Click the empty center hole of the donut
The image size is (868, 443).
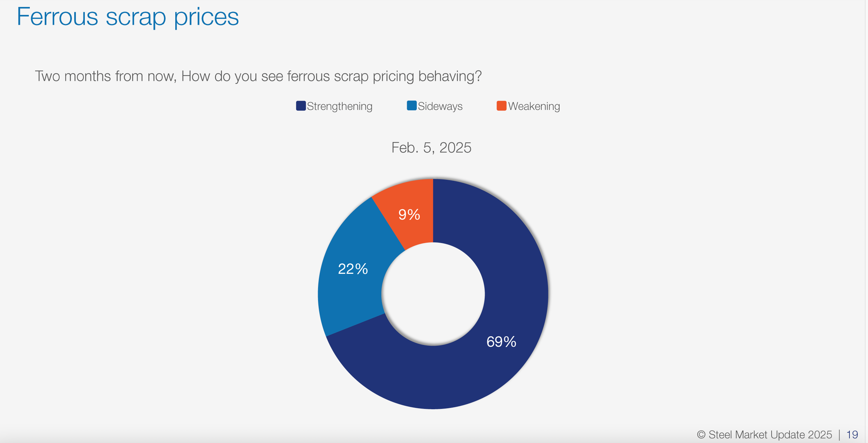point(433,294)
